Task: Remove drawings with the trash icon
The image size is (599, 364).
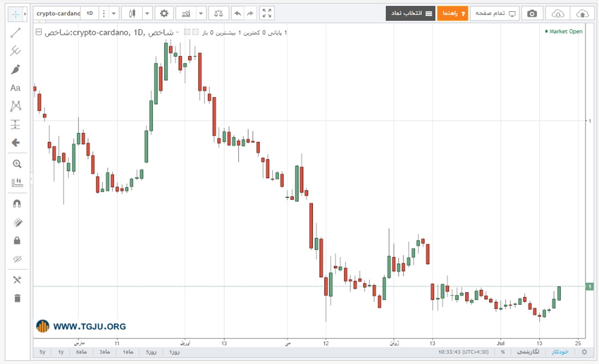Action: coord(17,298)
